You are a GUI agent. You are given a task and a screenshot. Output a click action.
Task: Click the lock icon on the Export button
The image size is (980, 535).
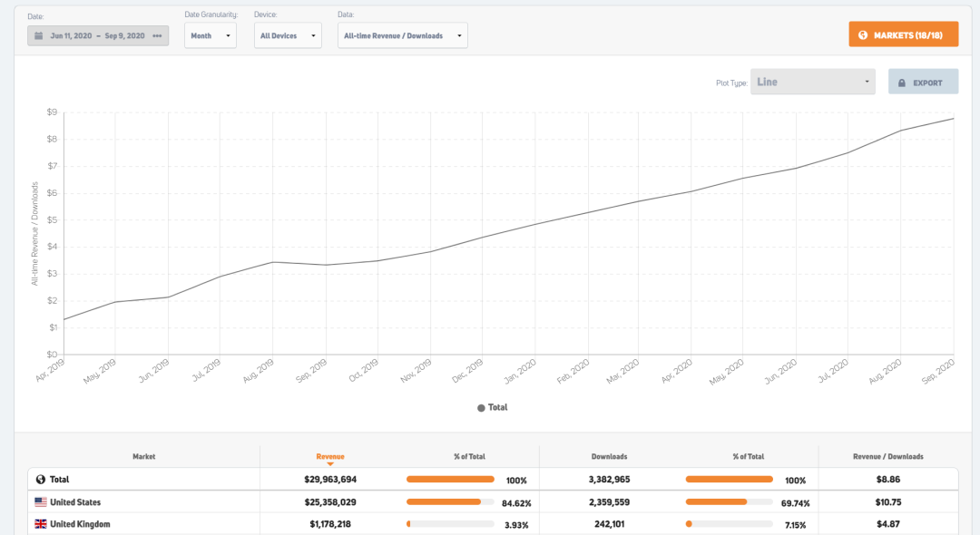point(901,83)
